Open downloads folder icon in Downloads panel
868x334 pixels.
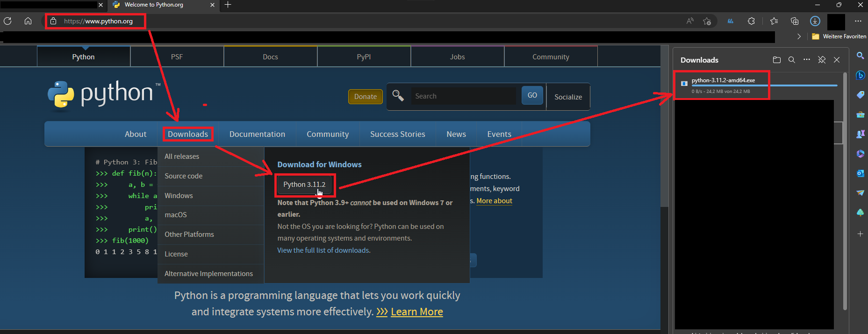click(777, 60)
